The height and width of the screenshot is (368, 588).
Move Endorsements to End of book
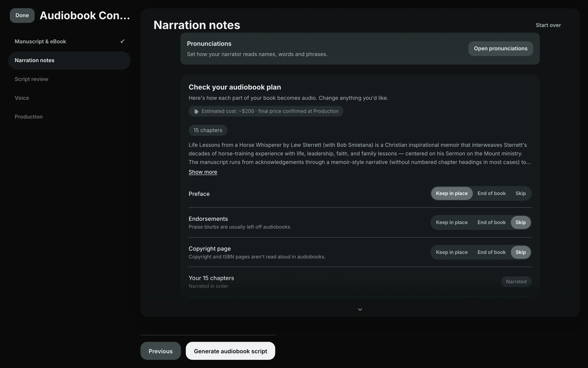tap(491, 222)
